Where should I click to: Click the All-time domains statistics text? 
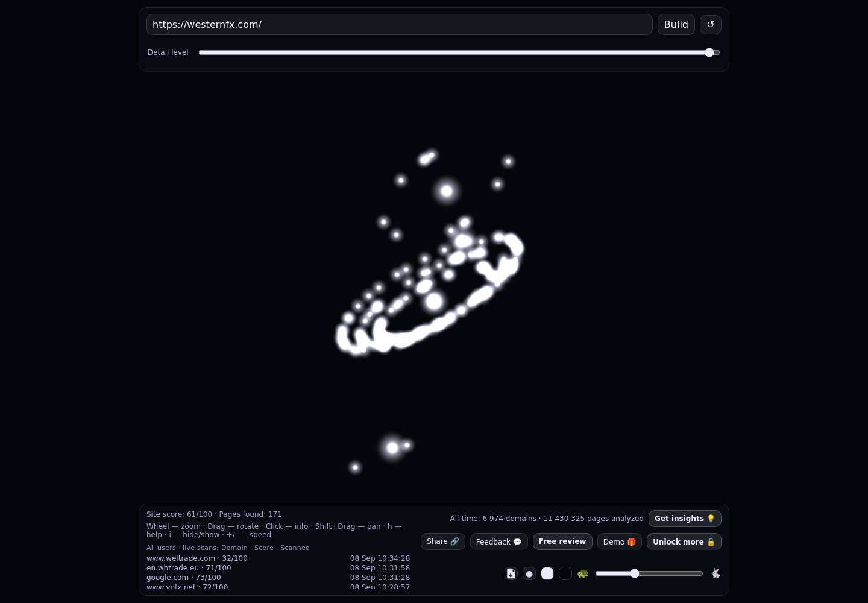(547, 519)
